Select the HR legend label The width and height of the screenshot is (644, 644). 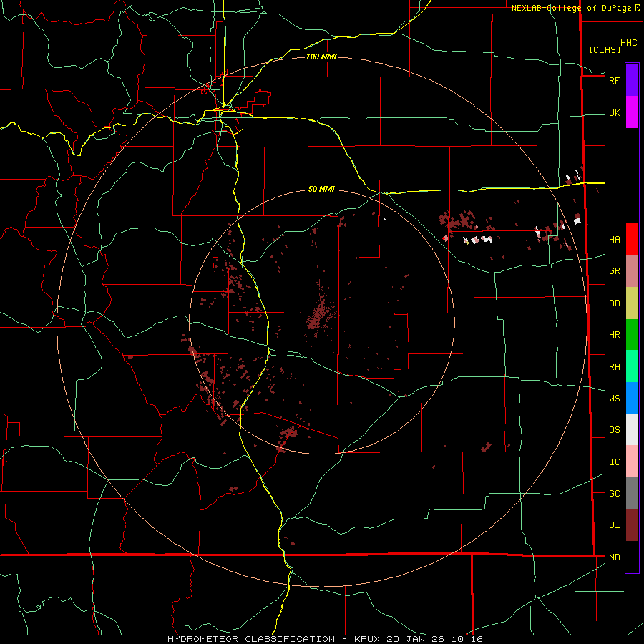coord(614,335)
